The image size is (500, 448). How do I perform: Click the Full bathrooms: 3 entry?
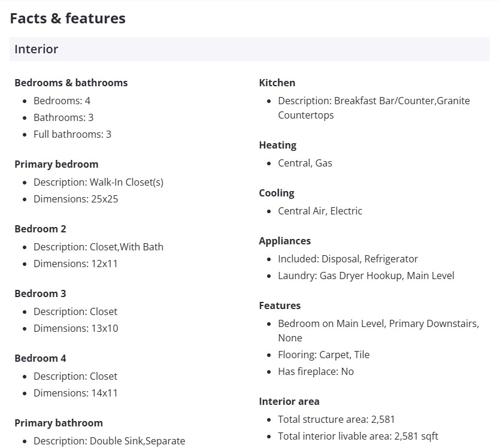pyautogui.click(x=72, y=134)
